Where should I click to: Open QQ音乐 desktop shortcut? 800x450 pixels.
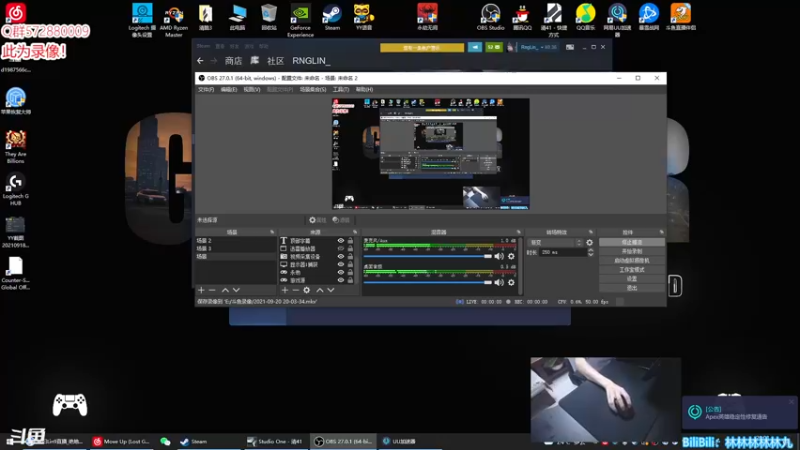tap(585, 17)
